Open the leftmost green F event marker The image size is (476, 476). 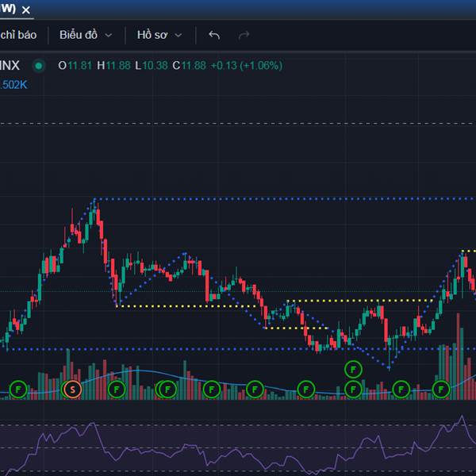pos(18,389)
